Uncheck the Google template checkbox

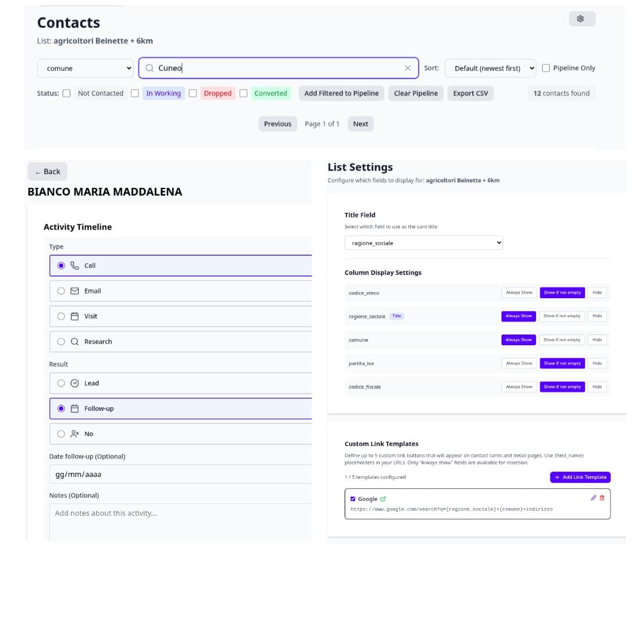(x=353, y=499)
